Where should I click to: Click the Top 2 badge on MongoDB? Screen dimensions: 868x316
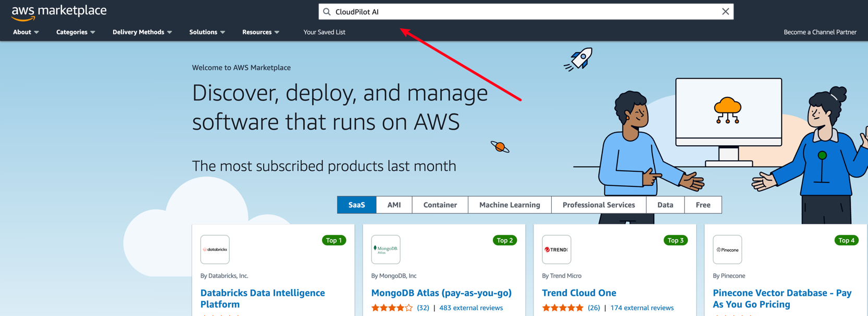coord(505,240)
